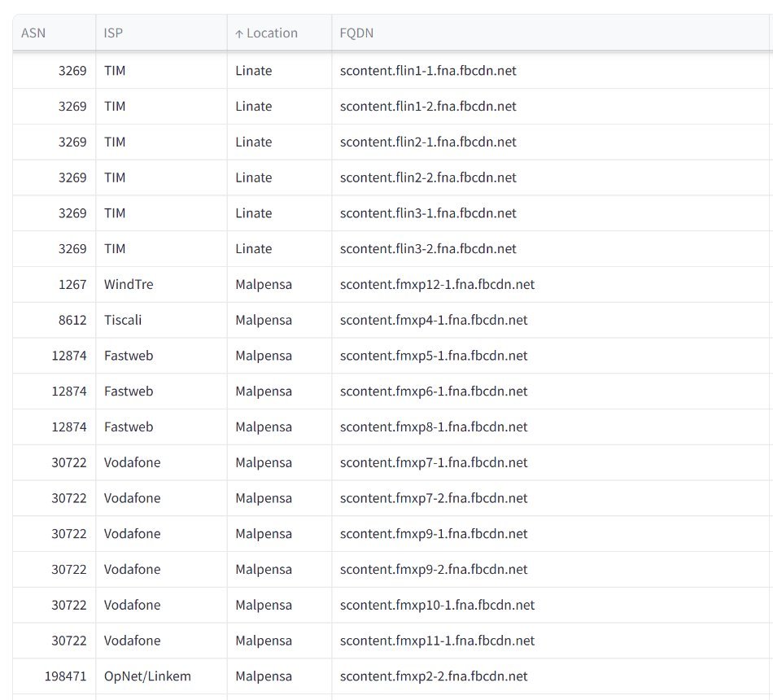
Task: Click the scontent.fmxp12-1.fna.fbcdn.net entry
Action: 437,285
